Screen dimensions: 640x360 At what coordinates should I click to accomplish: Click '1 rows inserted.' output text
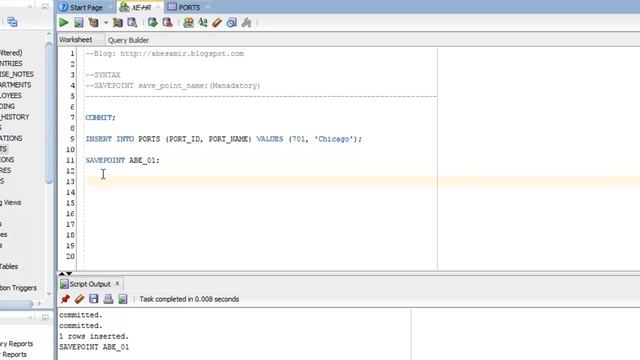coord(94,336)
